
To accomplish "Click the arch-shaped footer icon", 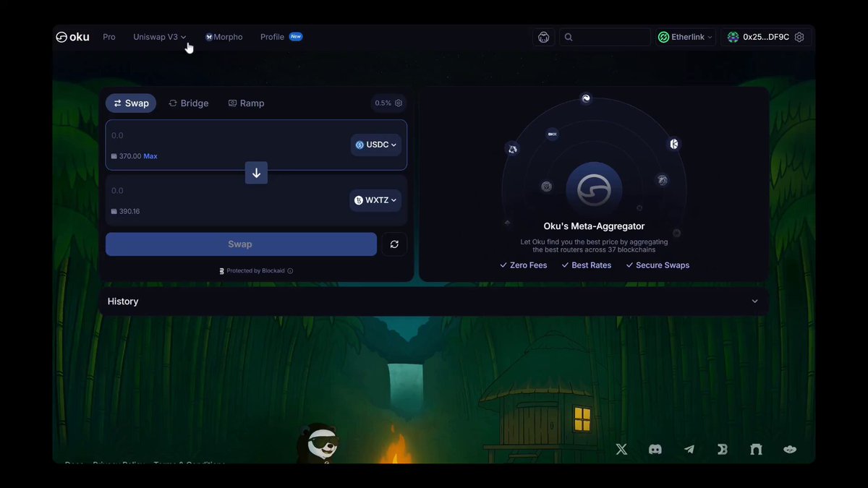I will [756, 449].
